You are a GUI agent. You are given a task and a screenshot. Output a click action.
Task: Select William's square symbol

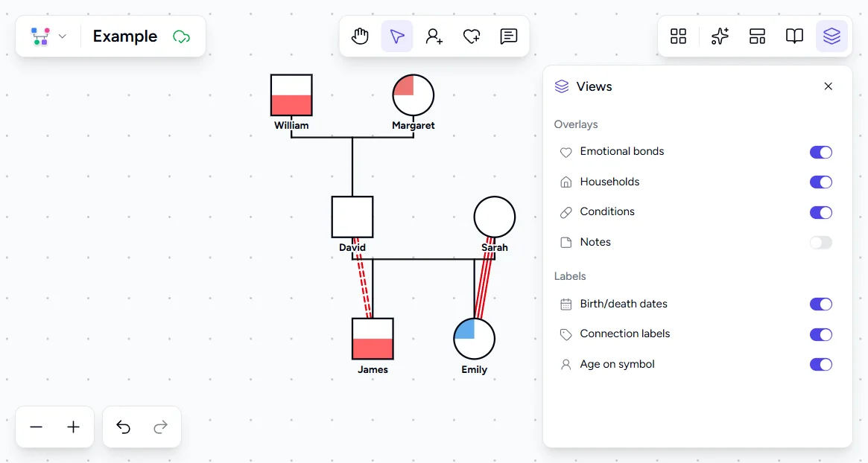tap(291, 95)
